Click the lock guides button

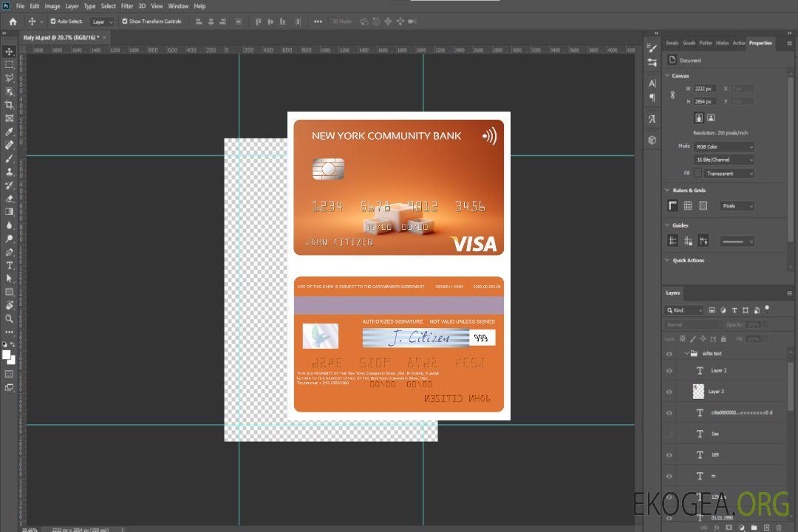pyautogui.click(x=688, y=241)
